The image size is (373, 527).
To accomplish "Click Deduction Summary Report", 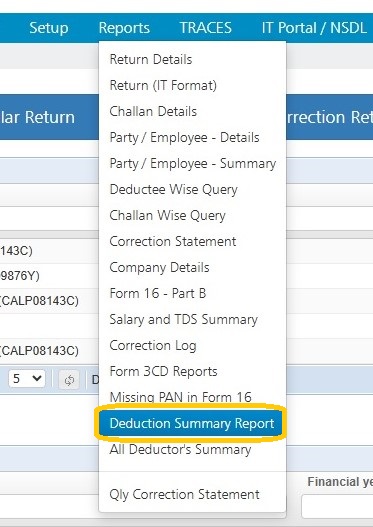I will coord(192,423).
